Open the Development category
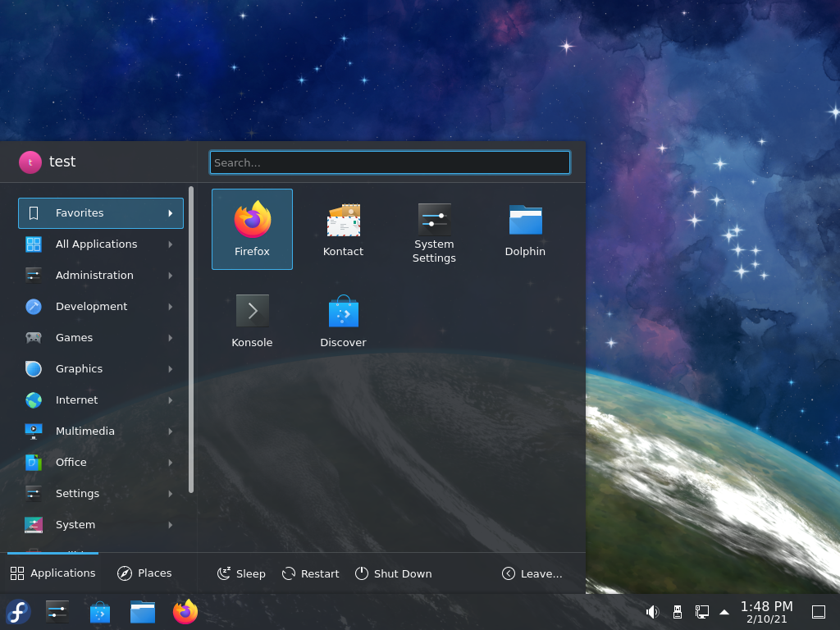 click(101, 307)
